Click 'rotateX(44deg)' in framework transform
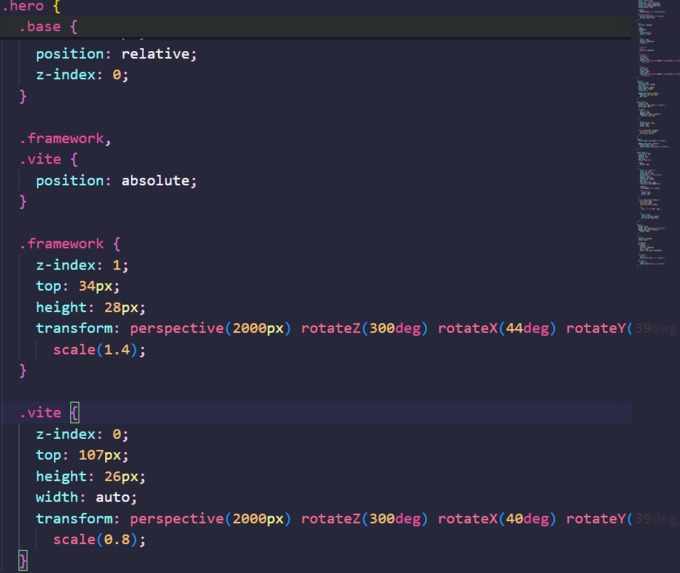680x573 pixels. tap(497, 328)
